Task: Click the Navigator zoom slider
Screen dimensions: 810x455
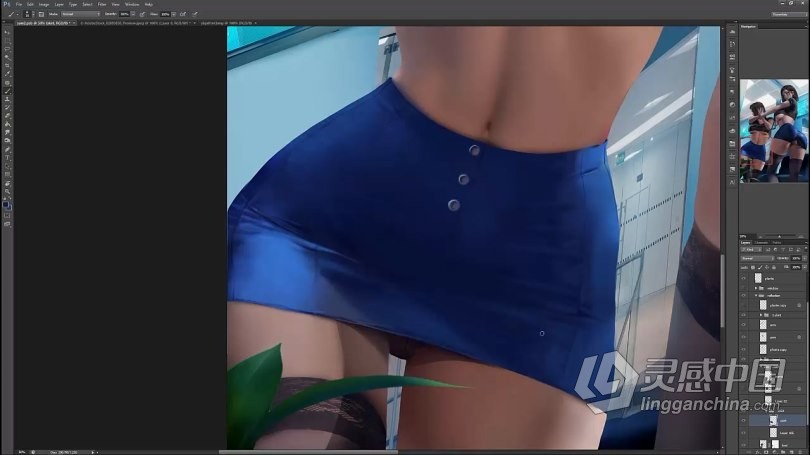Action: (780, 237)
